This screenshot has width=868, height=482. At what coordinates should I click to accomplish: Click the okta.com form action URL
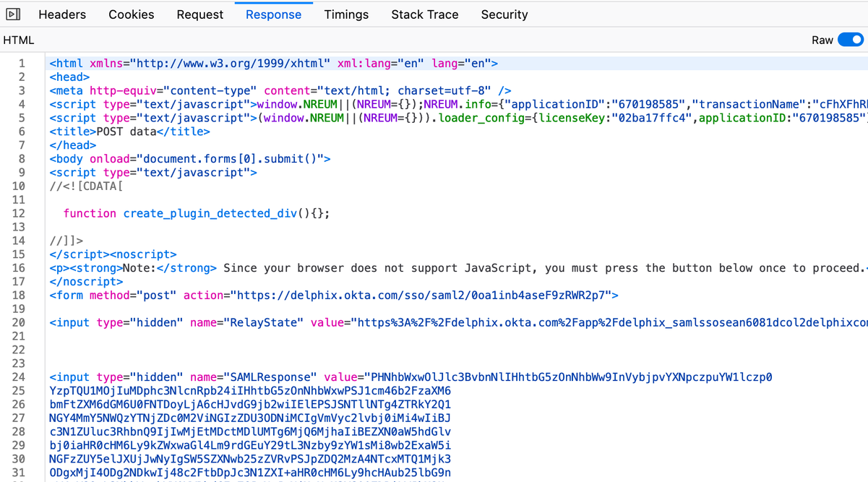pyautogui.click(x=424, y=296)
